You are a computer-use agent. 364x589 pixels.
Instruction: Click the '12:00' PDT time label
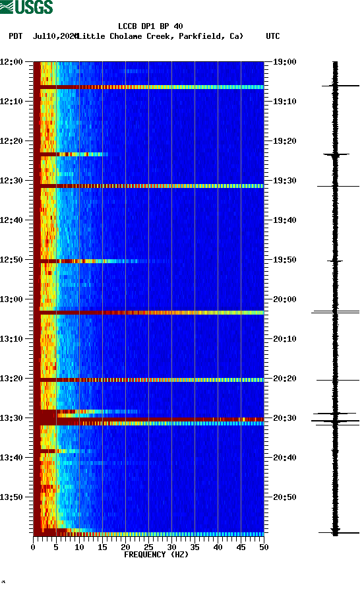[x=11, y=62]
